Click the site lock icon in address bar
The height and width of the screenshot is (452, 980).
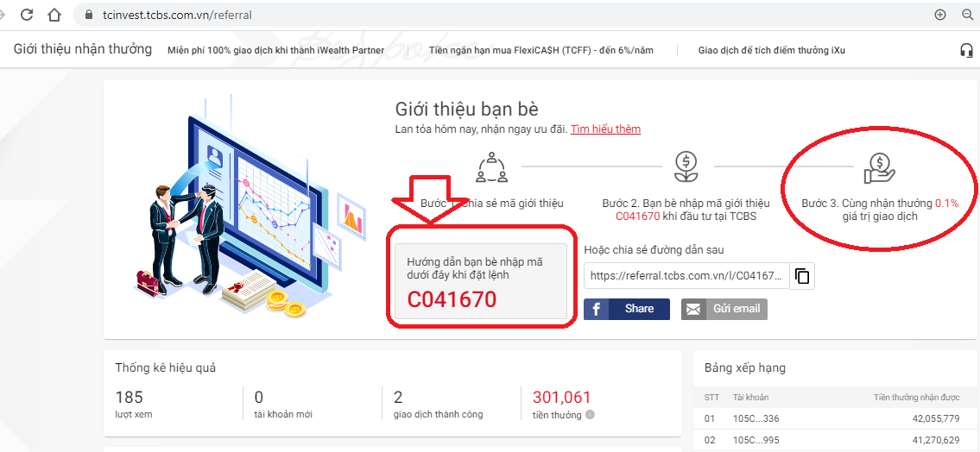tap(86, 16)
